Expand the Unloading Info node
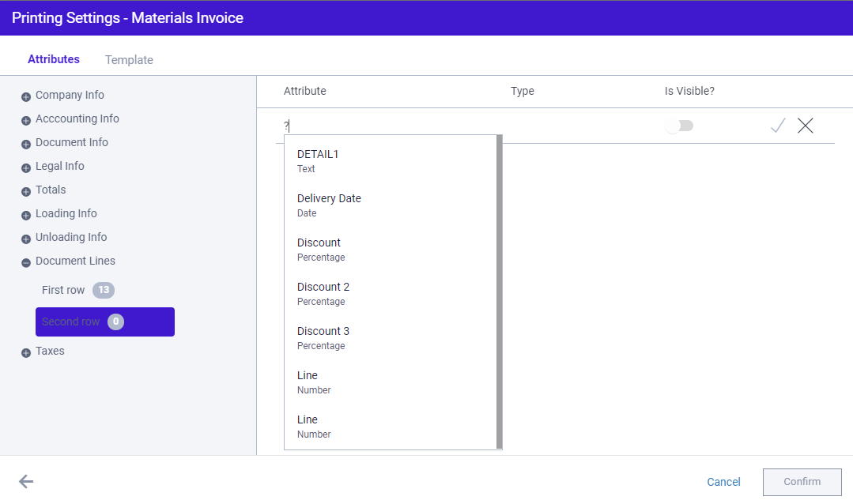The height and width of the screenshot is (504, 853). click(x=25, y=239)
